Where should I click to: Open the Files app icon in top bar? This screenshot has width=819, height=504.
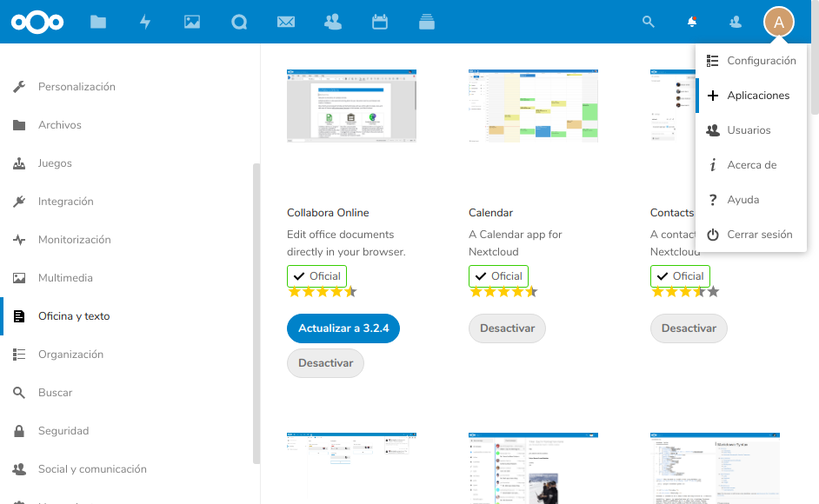[x=98, y=22]
